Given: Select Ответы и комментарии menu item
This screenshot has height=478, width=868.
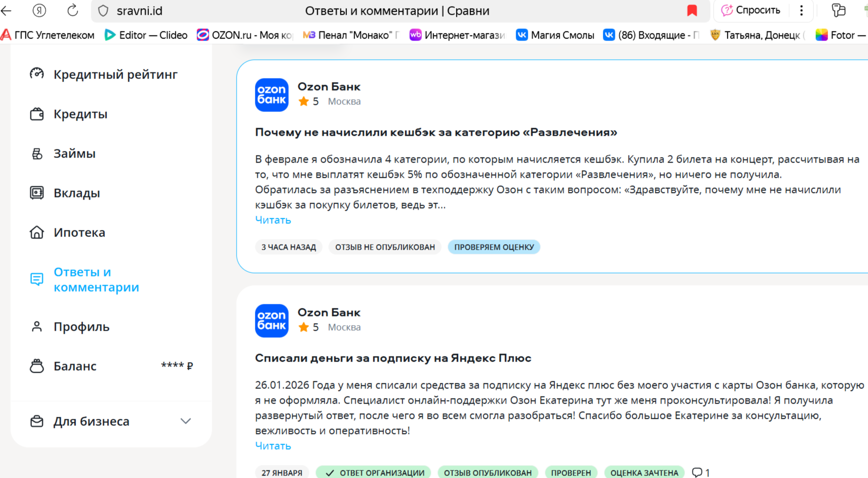Looking at the screenshot, I should (96, 280).
